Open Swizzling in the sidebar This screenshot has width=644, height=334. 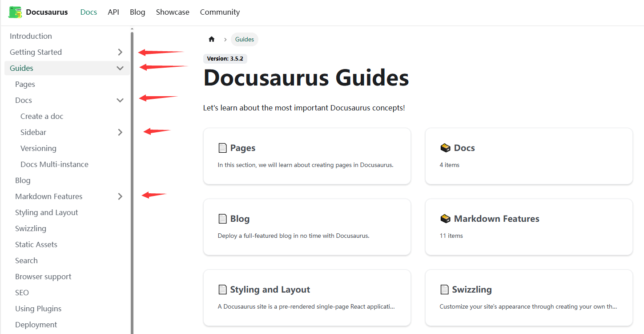[x=31, y=228]
